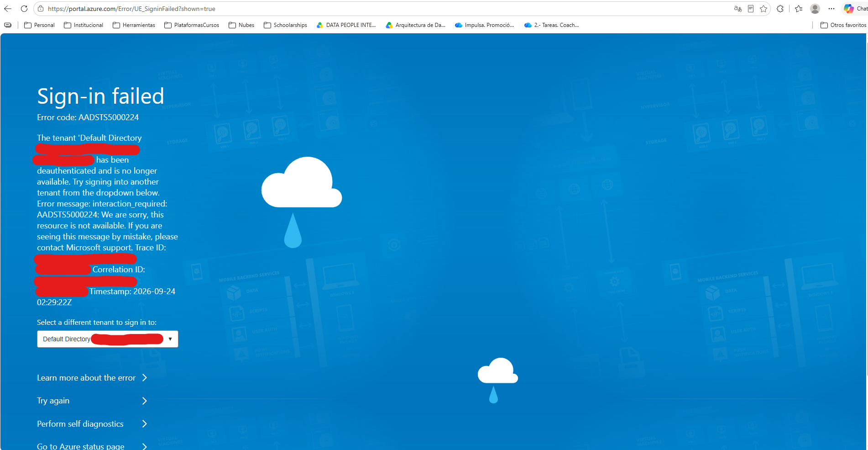The image size is (868, 450).
Task: Reload the page with the refresh icon
Action: (24, 9)
